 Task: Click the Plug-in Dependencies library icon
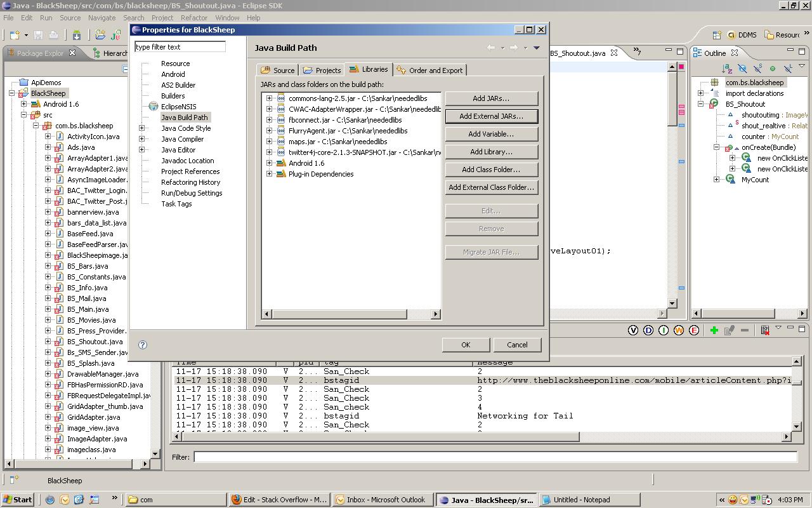tap(281, 174)
